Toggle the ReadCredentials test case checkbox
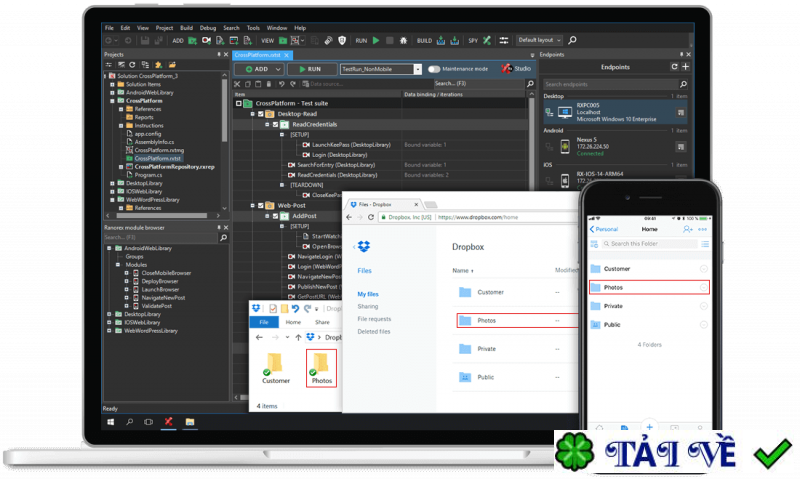The width and height of the screenshot is (800, 479). click(276, 124)
